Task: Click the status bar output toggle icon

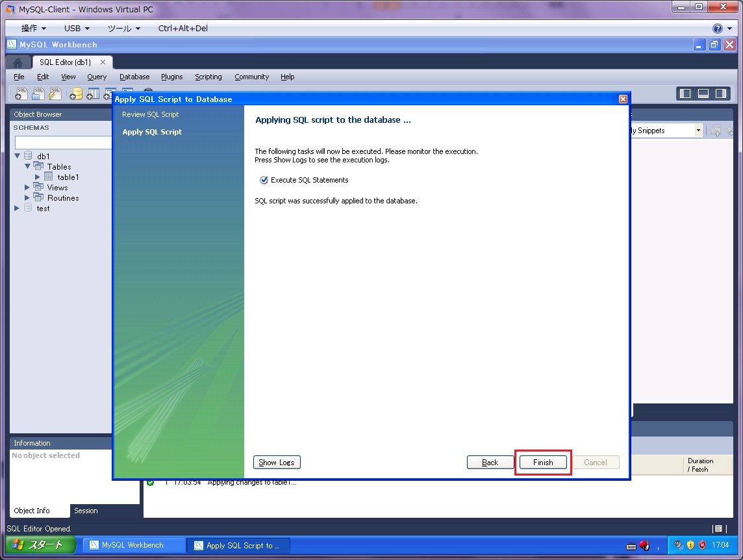Action: (x=718, y=529)
